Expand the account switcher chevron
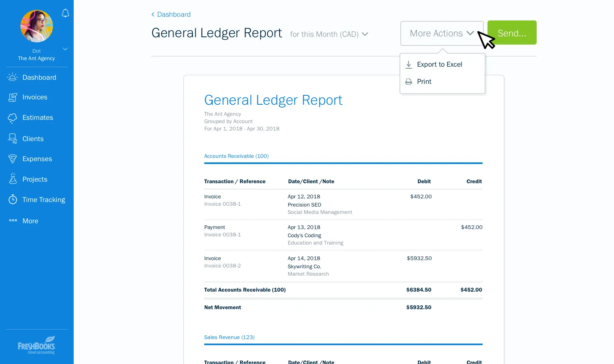 tap(65, 49)
